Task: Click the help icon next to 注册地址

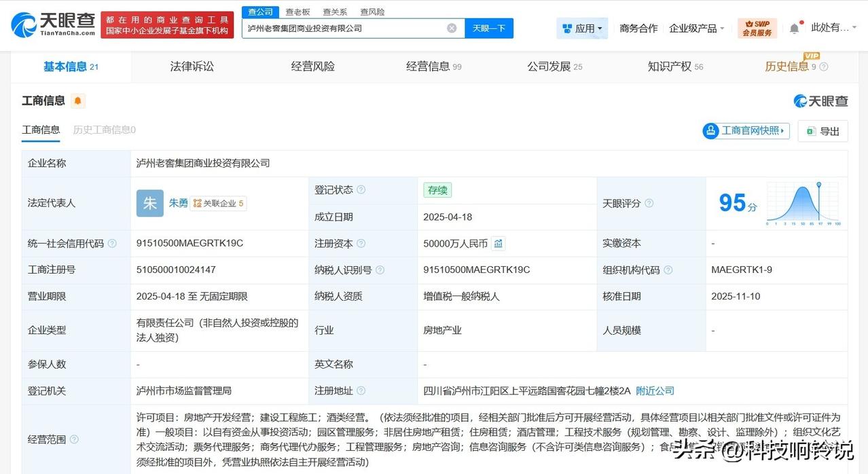Action: [x=361, y=390]
